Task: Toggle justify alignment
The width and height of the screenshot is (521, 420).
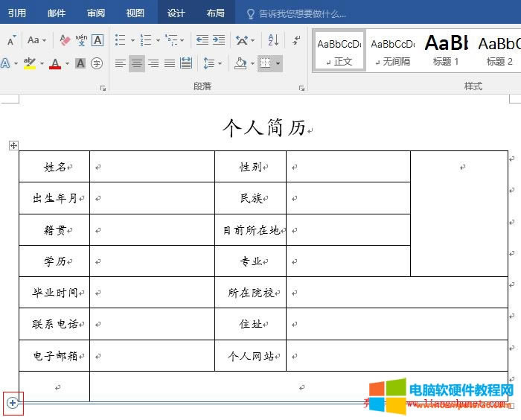Action: point(170,64)
